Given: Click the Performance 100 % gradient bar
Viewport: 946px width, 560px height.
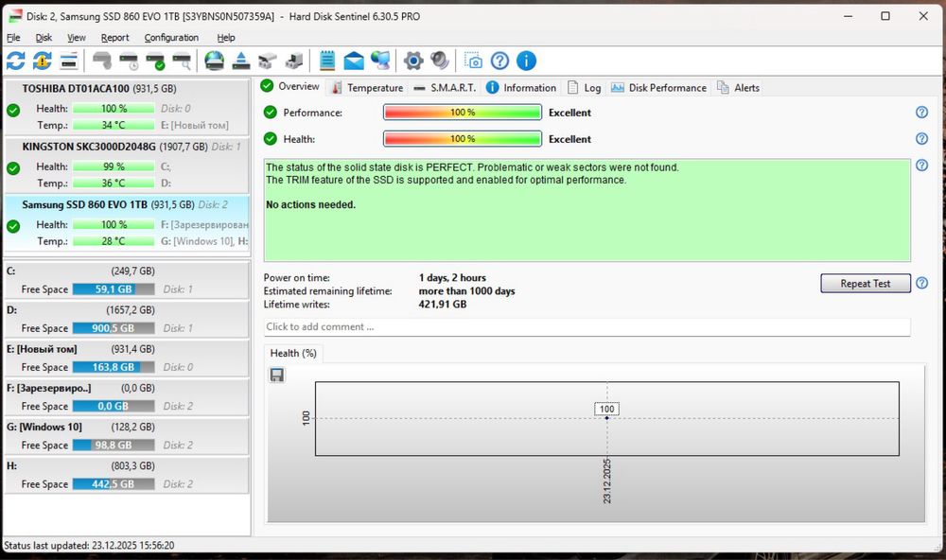Looking at the screenshot, I should (x=463, y=113).
